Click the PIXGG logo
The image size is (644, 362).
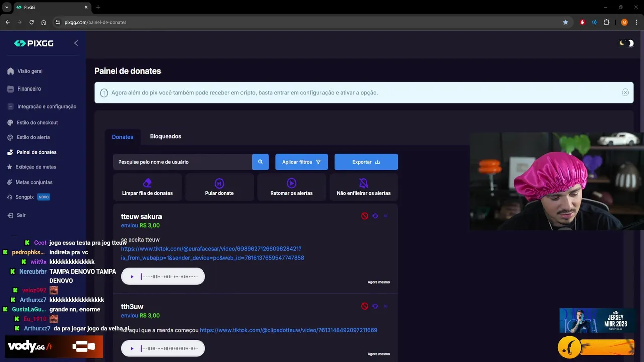34,43
